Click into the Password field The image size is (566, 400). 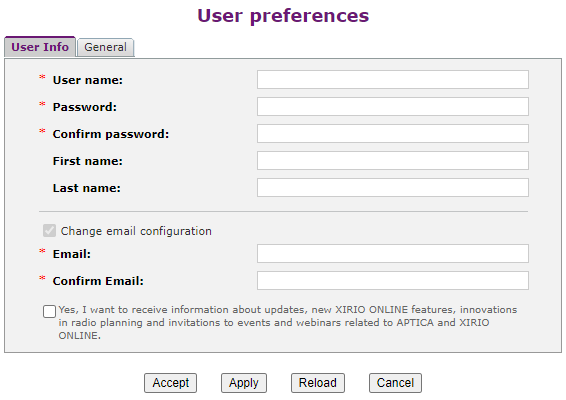tap(393, 106)
